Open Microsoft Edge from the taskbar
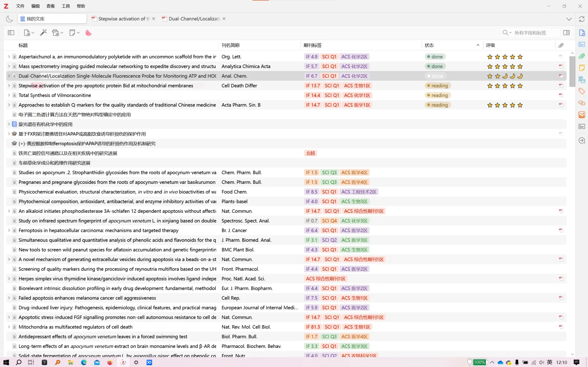Viewport: 588px width, 367px height. click(x=84, y=362)
